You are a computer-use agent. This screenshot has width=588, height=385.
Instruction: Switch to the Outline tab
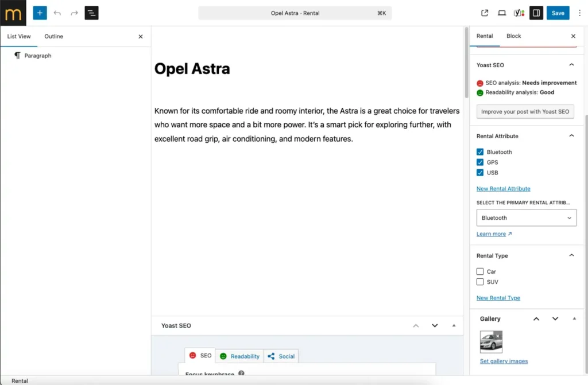tap(54, 36)
